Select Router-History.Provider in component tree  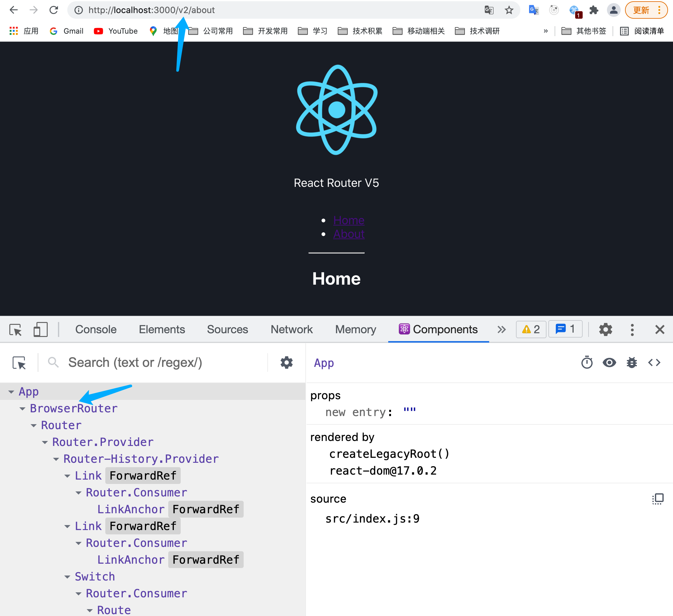point(141,459)
